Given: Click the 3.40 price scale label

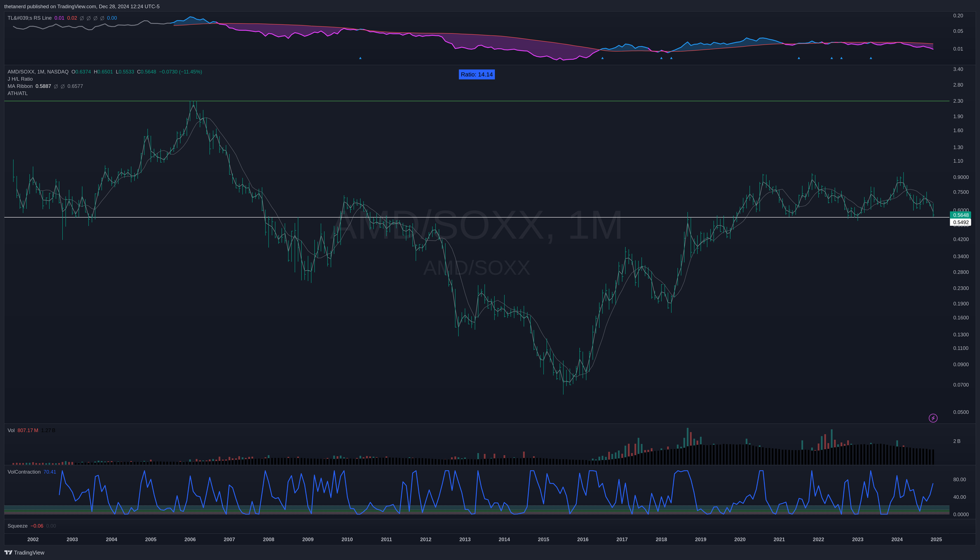Looking at the screenshot, I should 958,70.
